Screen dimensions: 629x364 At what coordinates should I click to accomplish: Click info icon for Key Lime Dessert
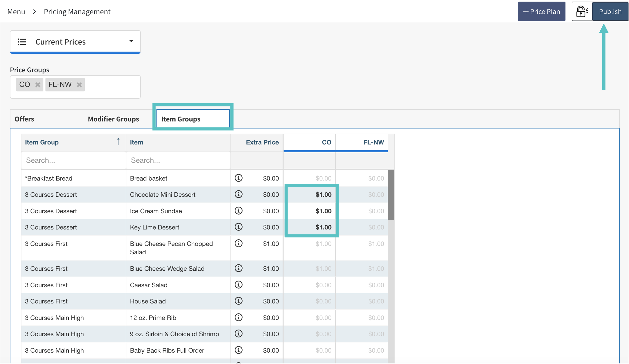pos(238,227)
